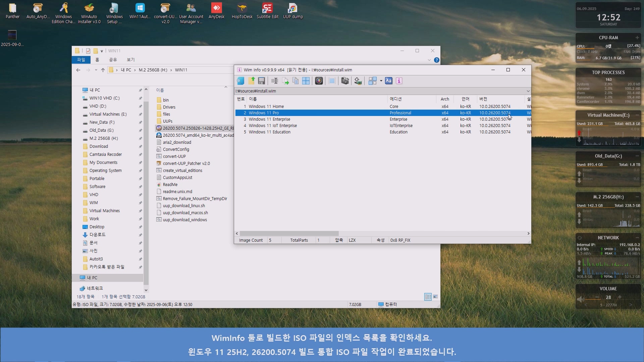Go up one folder level in Explorer
644x362 pixels.
pos(103,70)
